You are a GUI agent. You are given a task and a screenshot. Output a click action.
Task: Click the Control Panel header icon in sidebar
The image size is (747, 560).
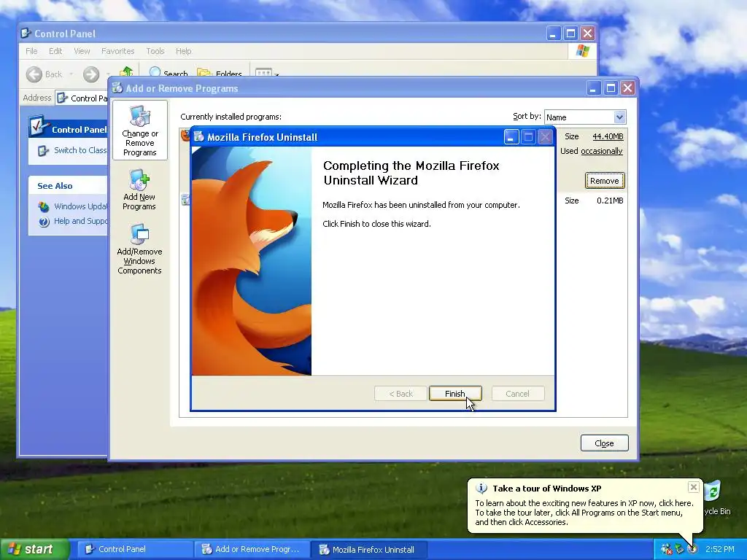[38, 126]
